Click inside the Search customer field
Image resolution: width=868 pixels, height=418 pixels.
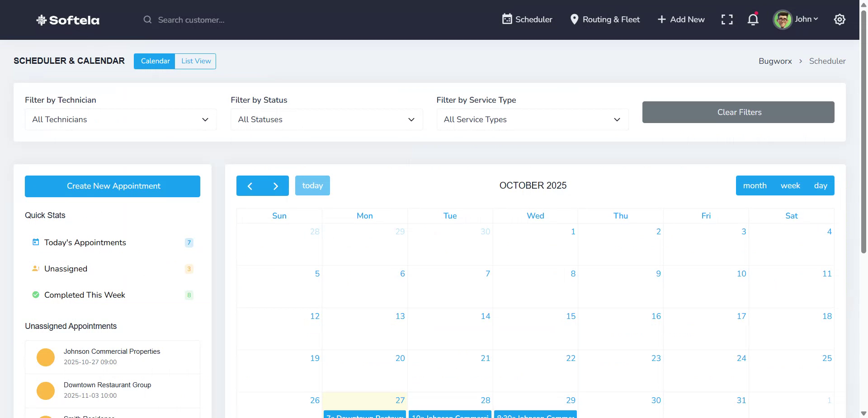[x=194, y=19]
